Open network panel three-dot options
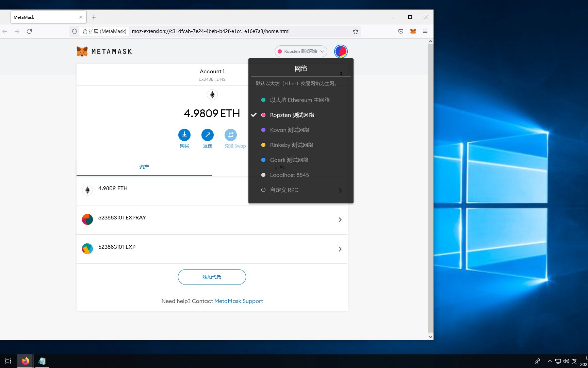 (x=341, y=74)
